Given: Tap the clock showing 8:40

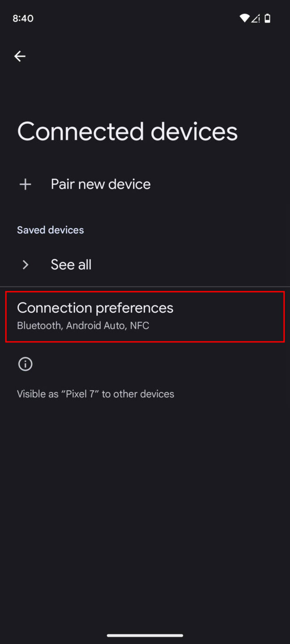Looking at the screenshot, I should [x=22, y=18].
